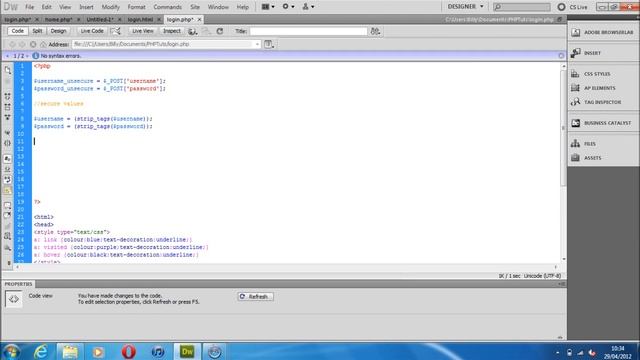Toggle the Word Wrap icon
The height and width of the screenshot is (360, 640).
pos(7,180)
